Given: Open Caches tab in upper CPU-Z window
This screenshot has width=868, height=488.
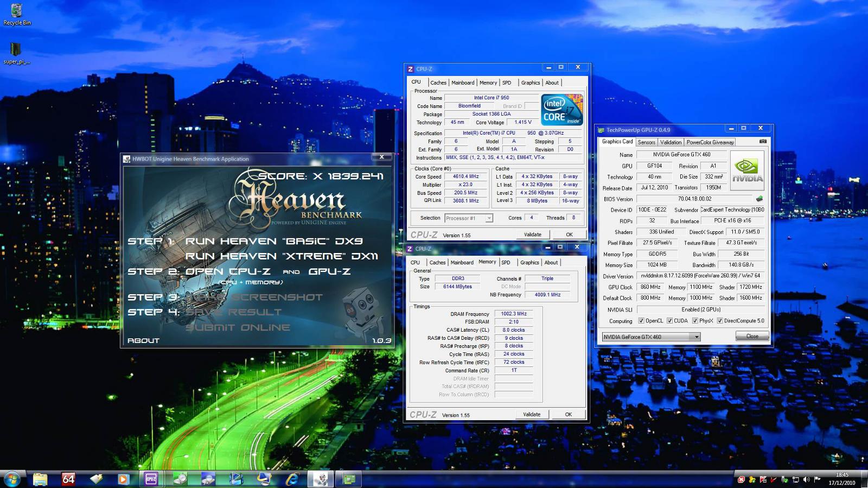Looking at the screenshot, I should pos(438,83).
